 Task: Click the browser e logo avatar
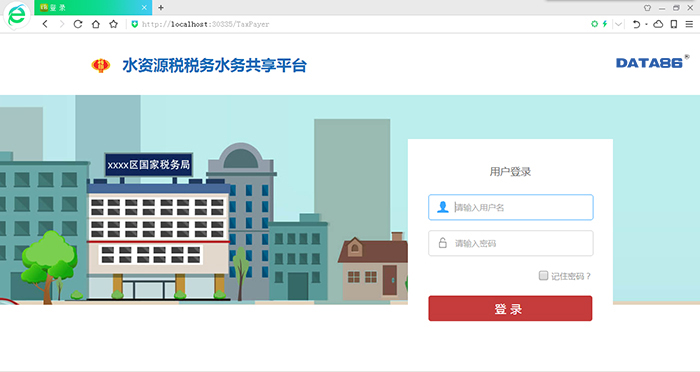pyautogui.click(x=17, y=16)
